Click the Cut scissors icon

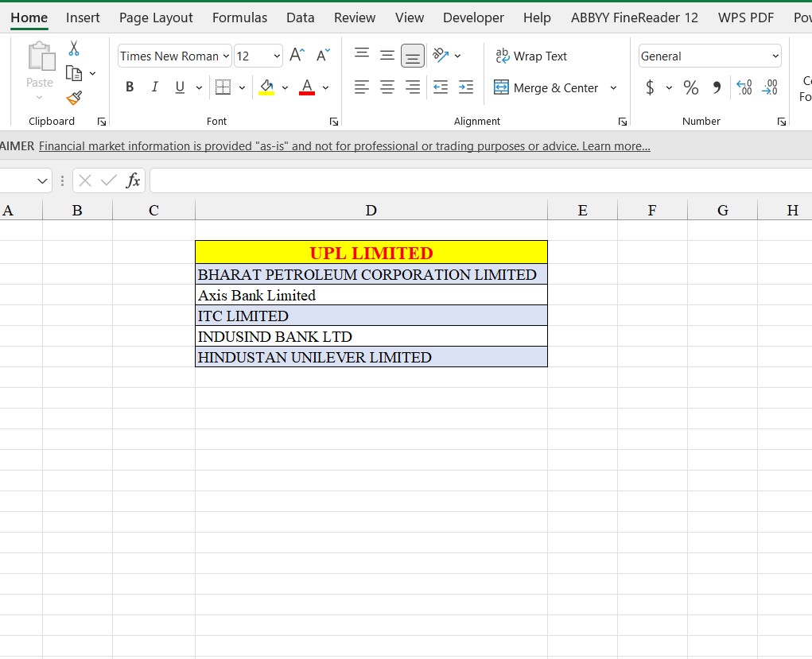pos(73,48)
